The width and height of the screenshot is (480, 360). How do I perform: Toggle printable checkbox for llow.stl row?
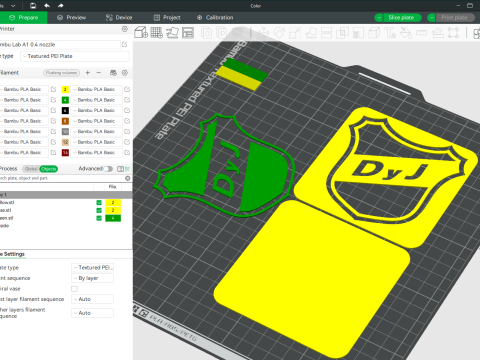point(99,203)
